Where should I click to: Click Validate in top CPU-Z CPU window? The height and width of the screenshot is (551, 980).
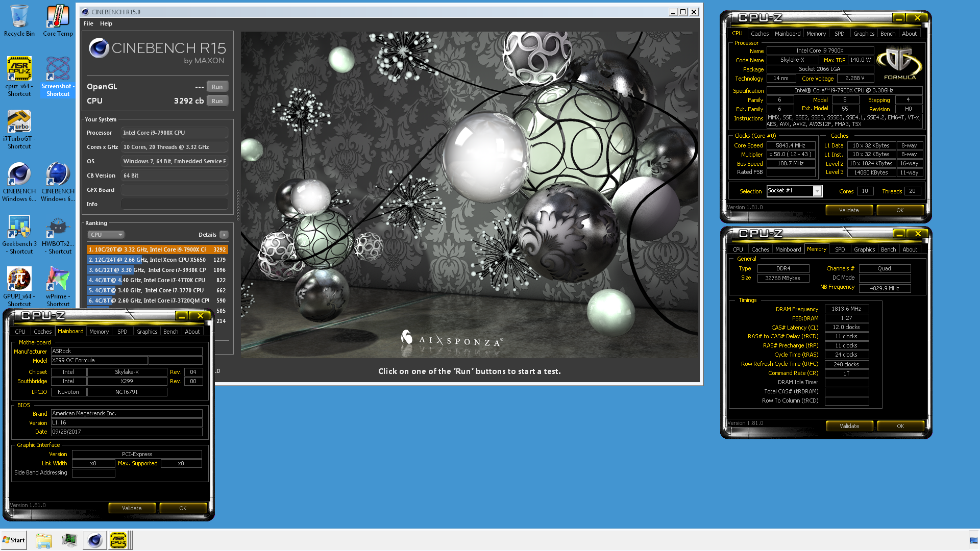click(x=849, y=210)
